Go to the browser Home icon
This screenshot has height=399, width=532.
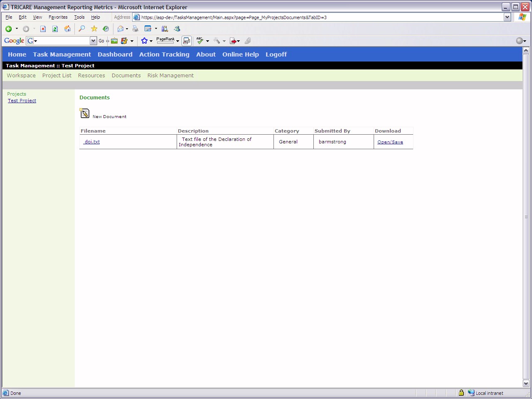[67, 29]
